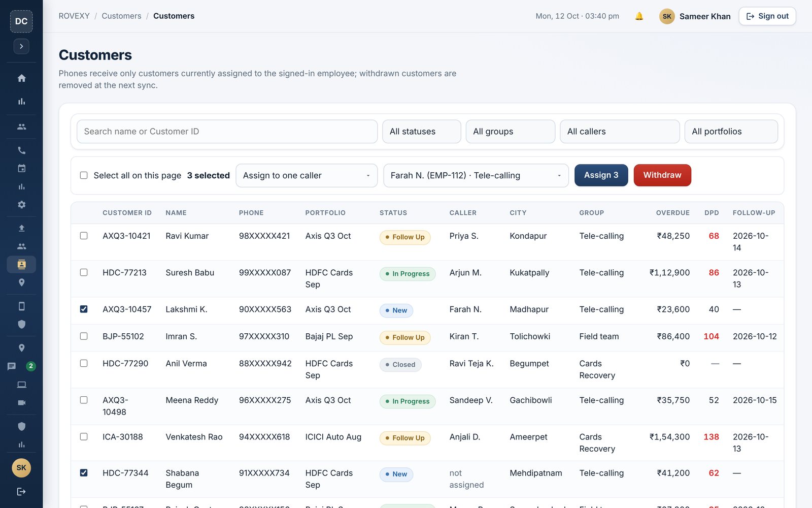
Task: Click the Closed status badge for Anil Verma
Action: click(x=400, y=365)
